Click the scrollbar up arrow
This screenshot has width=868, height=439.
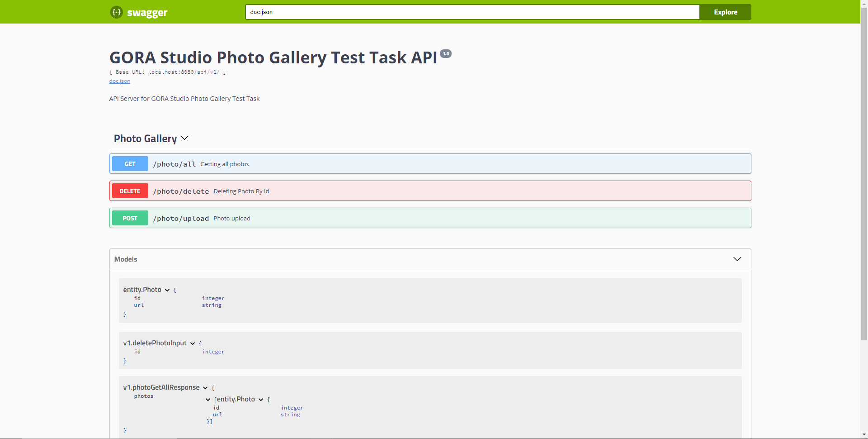864,4
